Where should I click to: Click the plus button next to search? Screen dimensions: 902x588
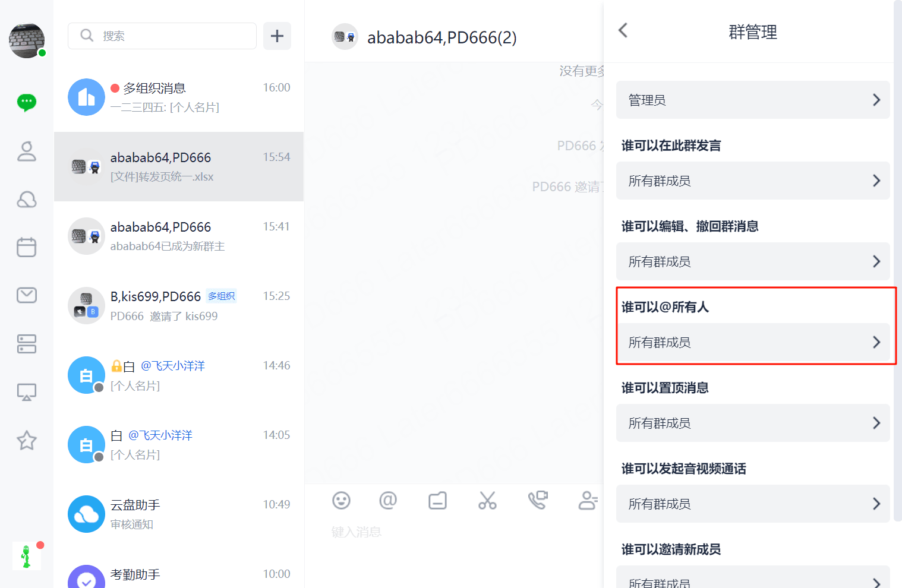(x=277, y=36)
